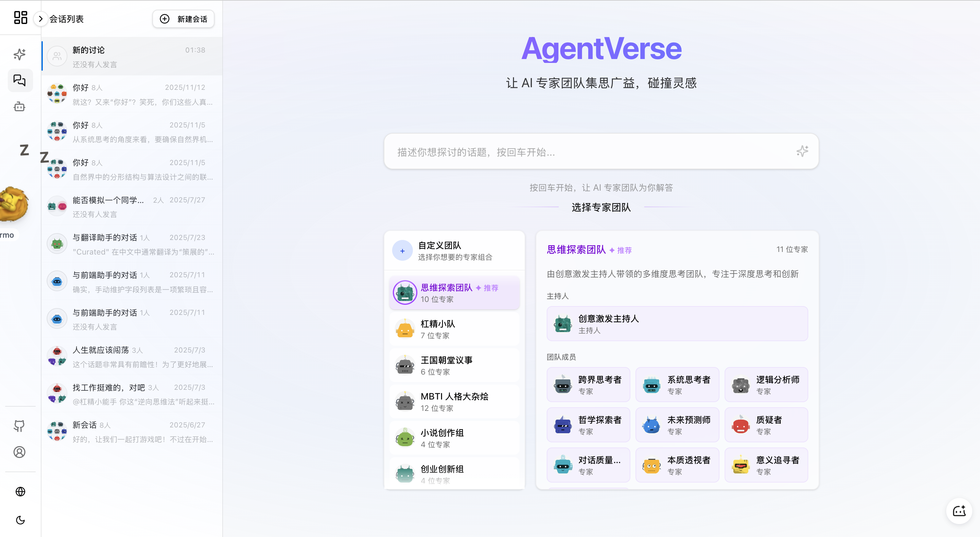Open the GitHub link icon
The image size is (980, 537).
(x=20, y=425)
